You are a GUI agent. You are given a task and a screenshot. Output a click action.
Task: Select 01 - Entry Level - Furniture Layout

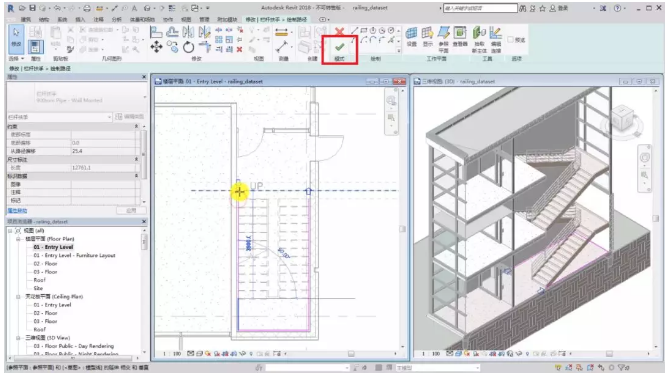click(75, 255)
